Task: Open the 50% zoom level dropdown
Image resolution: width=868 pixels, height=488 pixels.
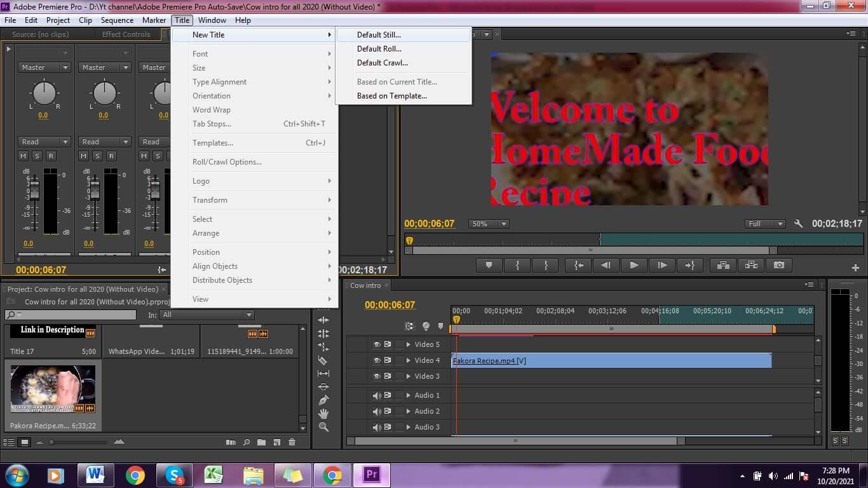Action: [x=489, y=224]
